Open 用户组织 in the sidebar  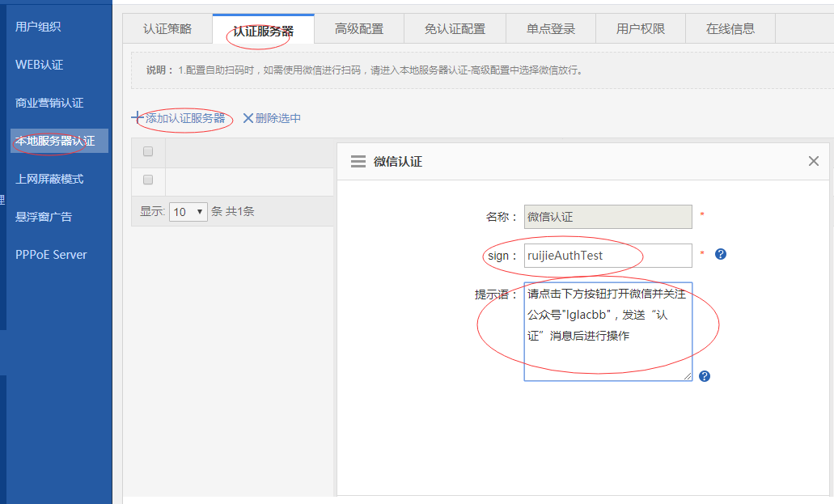click(x=38, y=27)
